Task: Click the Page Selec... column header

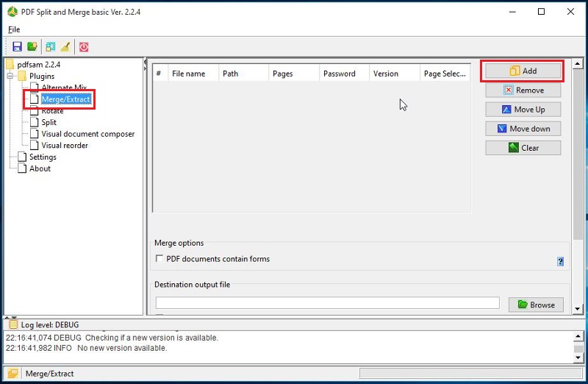Action: click(x=445, y=74)
